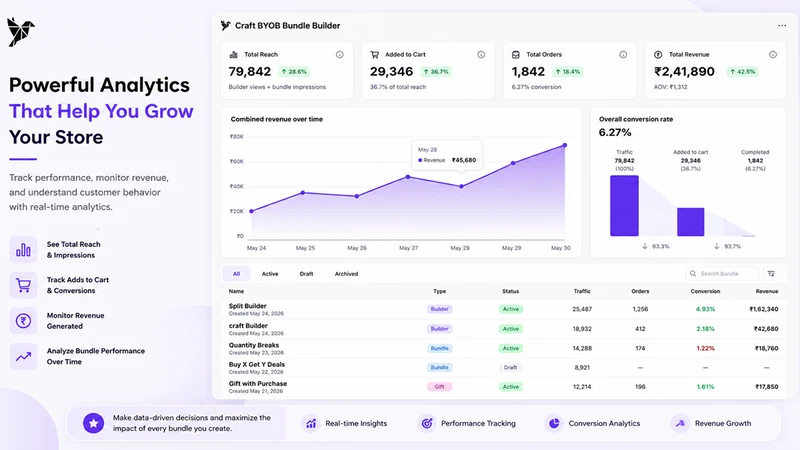Click the Performance Tracking target icon

427,423
